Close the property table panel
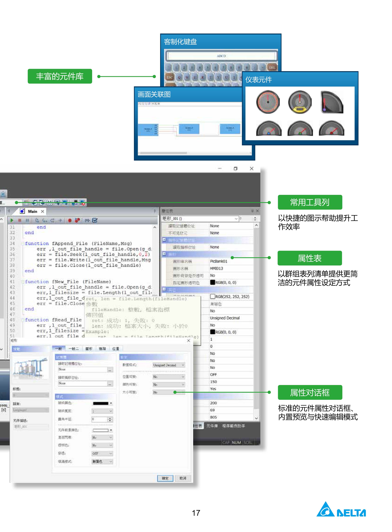This screenshot has height=532, width=392. coord(257,211)
